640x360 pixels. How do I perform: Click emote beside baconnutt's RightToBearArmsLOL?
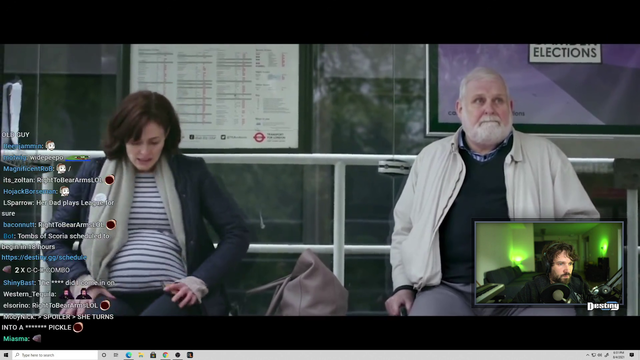coord(111,224)
